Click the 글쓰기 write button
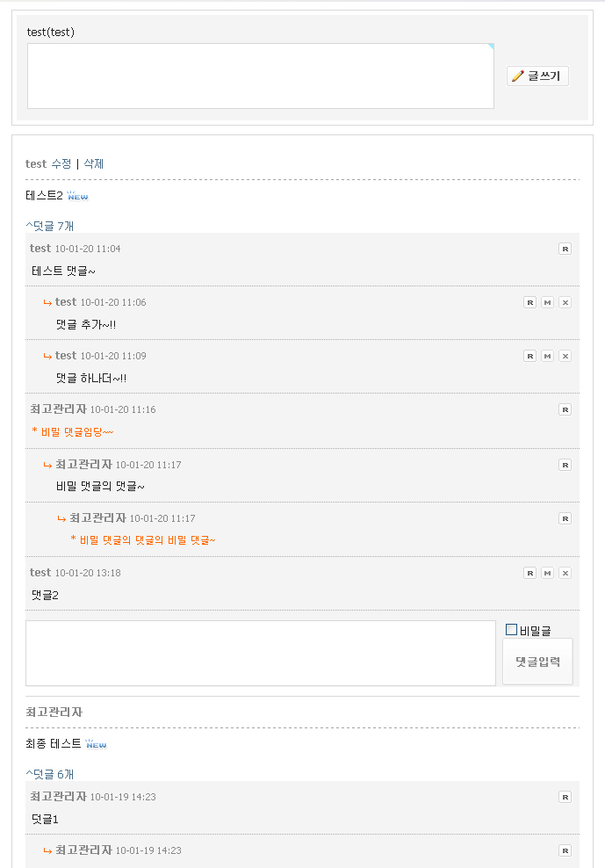Image resolution: width=605 pixels, height=868 pixels. 537,76
